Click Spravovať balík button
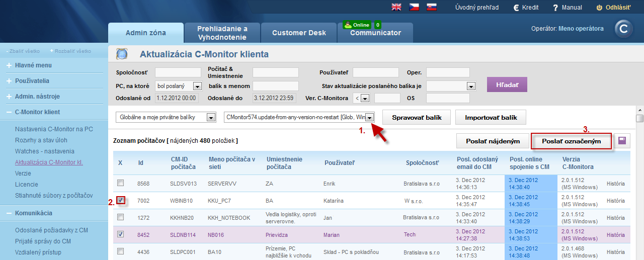644x260 pixels. (x=416, y=117)
